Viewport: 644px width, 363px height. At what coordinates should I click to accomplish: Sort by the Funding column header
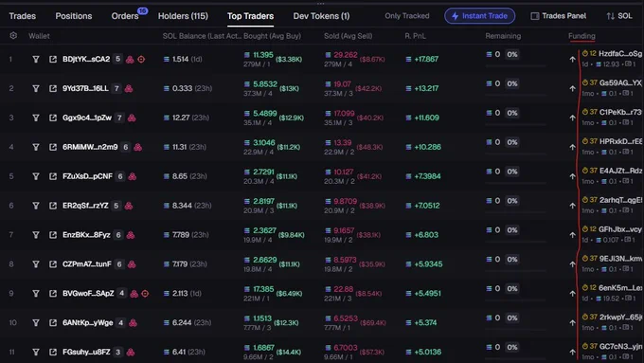point(581,36)
